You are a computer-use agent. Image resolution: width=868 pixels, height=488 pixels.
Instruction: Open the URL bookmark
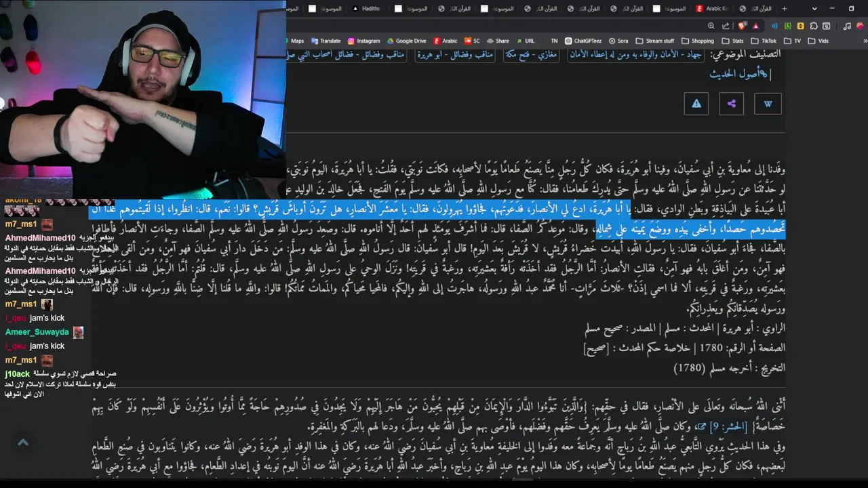(x=525, y=41)
